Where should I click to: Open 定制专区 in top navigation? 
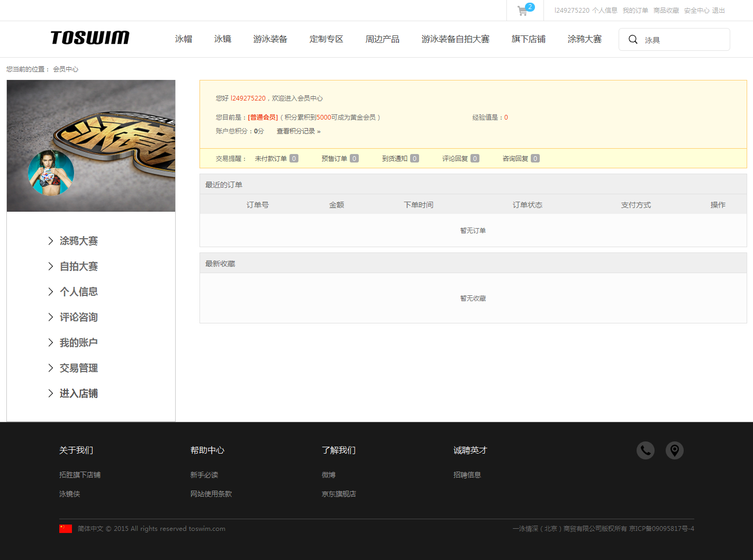click(326, 39)
